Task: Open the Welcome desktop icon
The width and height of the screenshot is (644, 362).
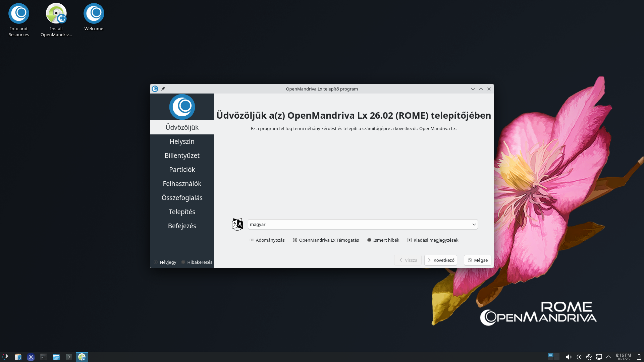Action: point(94,17)
